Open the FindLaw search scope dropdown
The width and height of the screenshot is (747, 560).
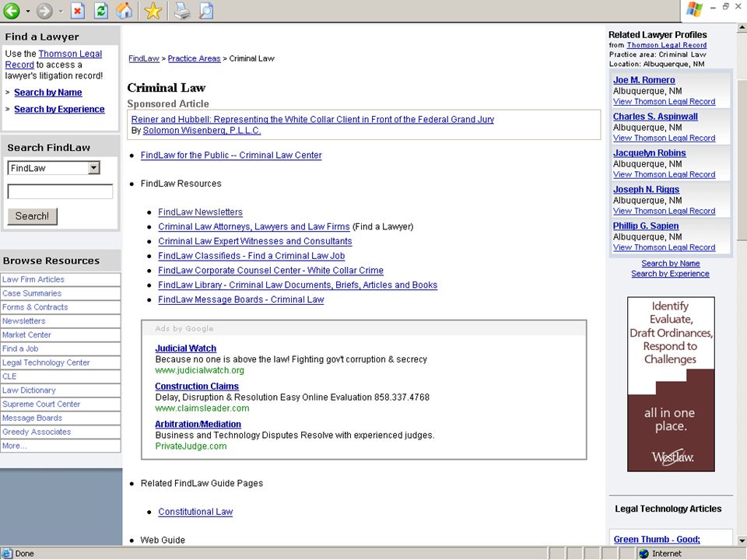point(94,168)
